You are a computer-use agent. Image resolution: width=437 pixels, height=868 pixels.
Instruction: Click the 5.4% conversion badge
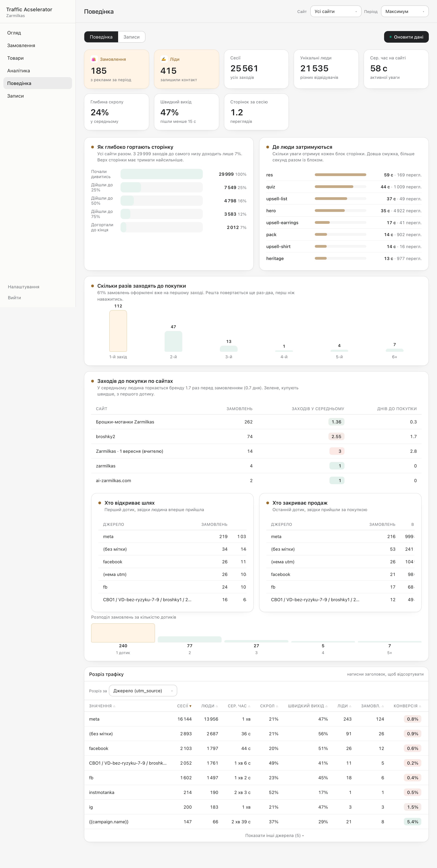[412, 822]
